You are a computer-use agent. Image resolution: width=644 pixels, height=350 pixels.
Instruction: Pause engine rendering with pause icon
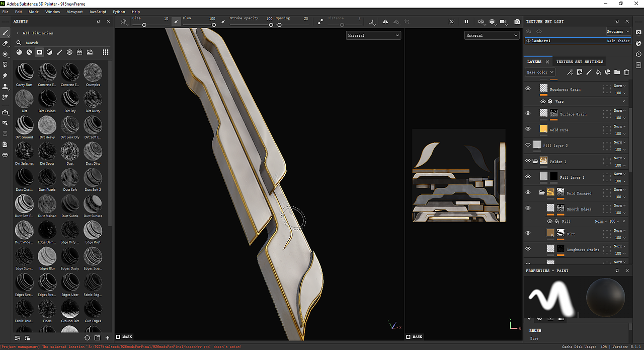pyautogui.click(x=466, y=22)
